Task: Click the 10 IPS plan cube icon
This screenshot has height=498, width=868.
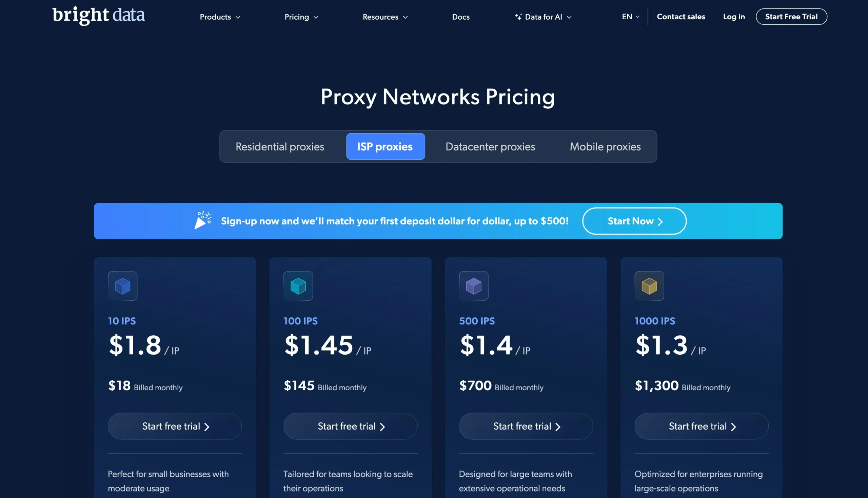Action: tap(123, 285)
